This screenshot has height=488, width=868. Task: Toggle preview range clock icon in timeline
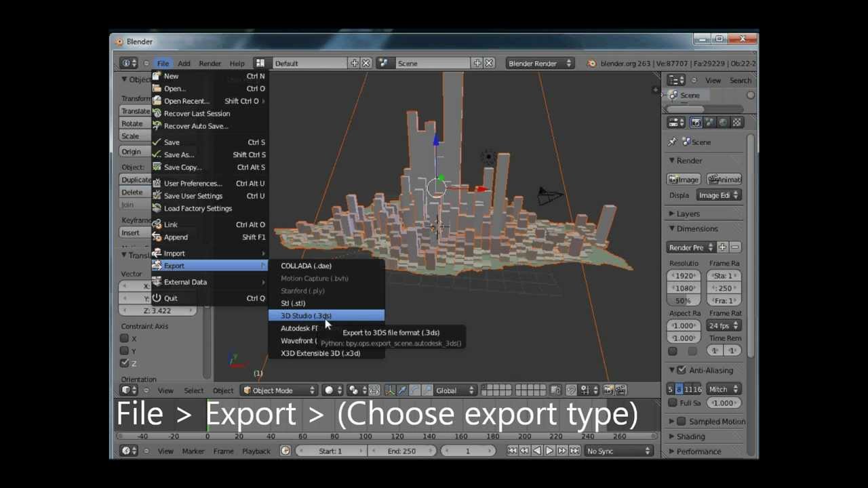[285, 451]
